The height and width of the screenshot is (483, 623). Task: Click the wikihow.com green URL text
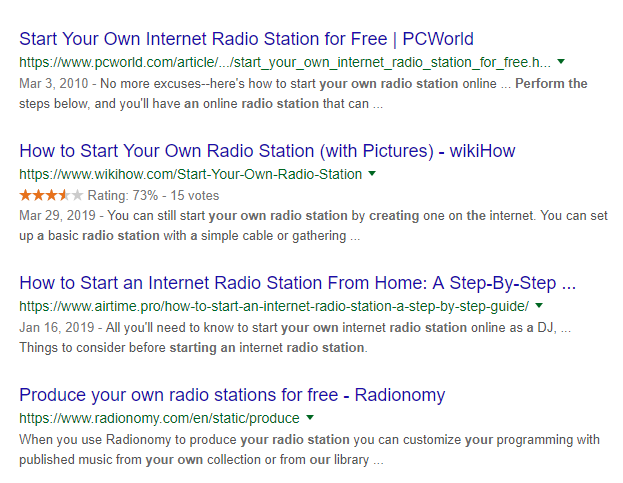tap(190, 174)
